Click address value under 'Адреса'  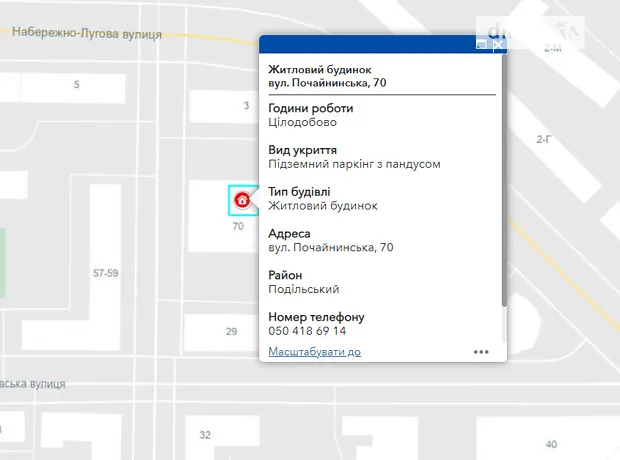[x=331, y=248]
